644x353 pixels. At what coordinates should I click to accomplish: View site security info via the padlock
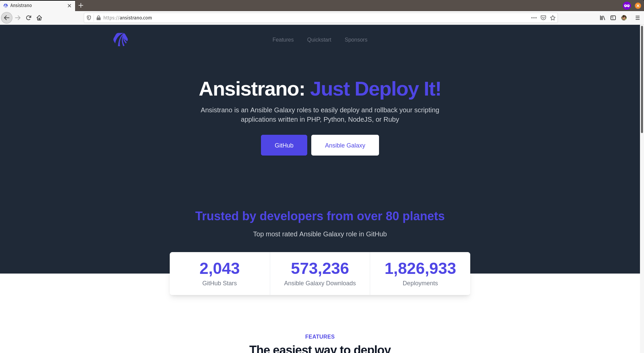[x=99, y=18]
